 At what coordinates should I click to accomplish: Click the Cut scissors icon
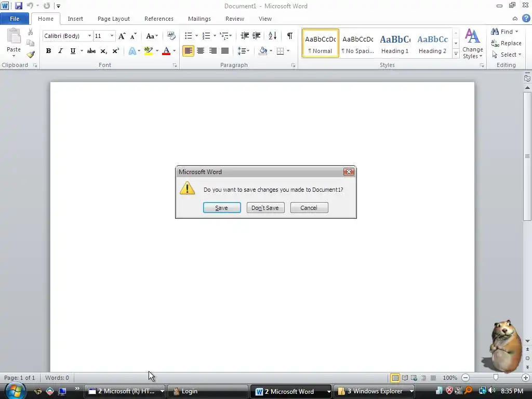click(x=31, y=32)
